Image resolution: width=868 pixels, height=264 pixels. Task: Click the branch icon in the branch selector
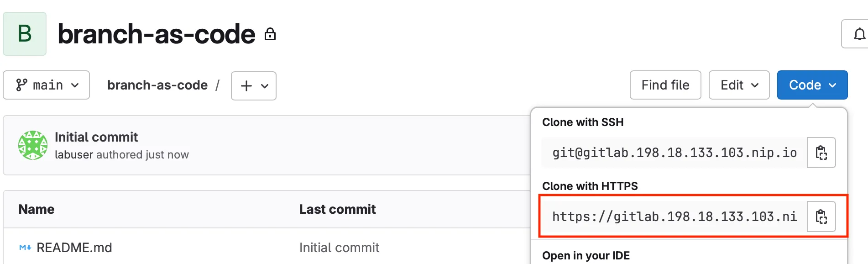coord(21,85)
